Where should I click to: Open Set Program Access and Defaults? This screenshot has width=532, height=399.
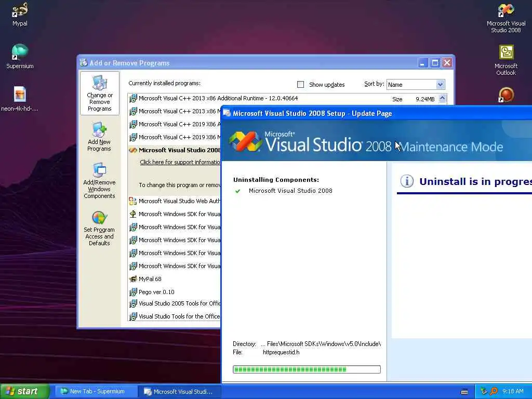pos(99,229)
